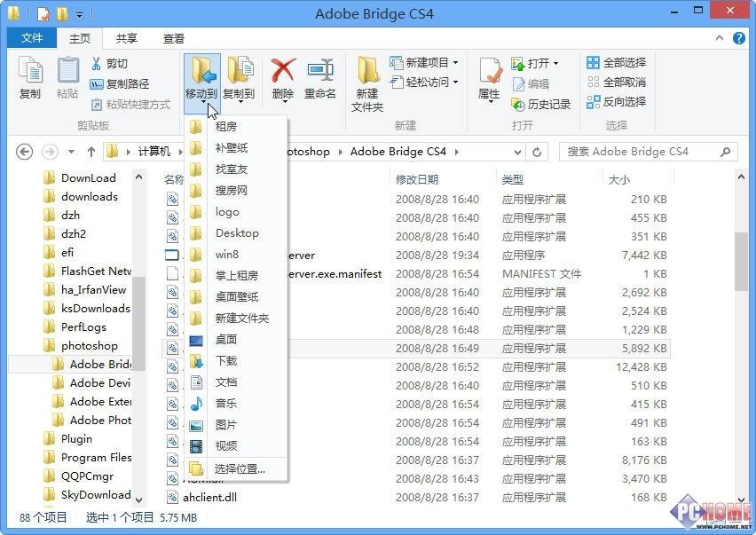This screenshot has height=535, width=756.
Task: Select 桌面壁纸 folder in the move menu
Action: point(236,297)
